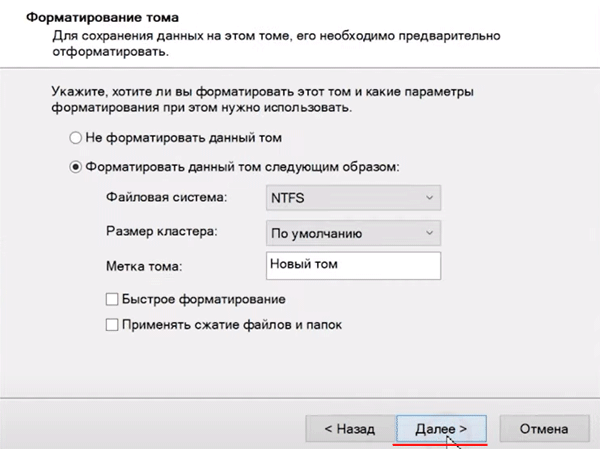
Task: Select "Форматировать данный том следующим образом" radio option
Action: [x=76, y=167]
